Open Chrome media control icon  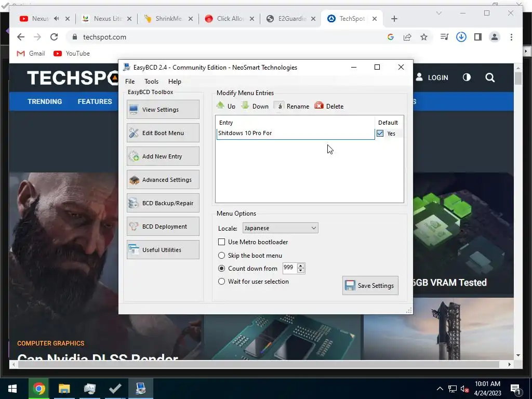444,37
